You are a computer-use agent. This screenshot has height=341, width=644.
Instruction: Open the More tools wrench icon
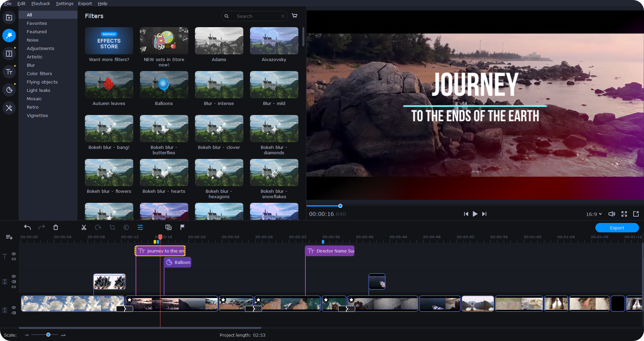[9, 108]
